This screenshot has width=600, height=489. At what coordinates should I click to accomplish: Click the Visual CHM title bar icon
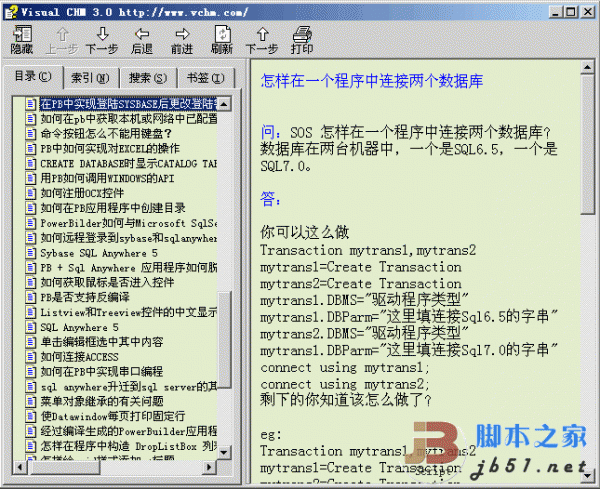click(x=11, y=12)
